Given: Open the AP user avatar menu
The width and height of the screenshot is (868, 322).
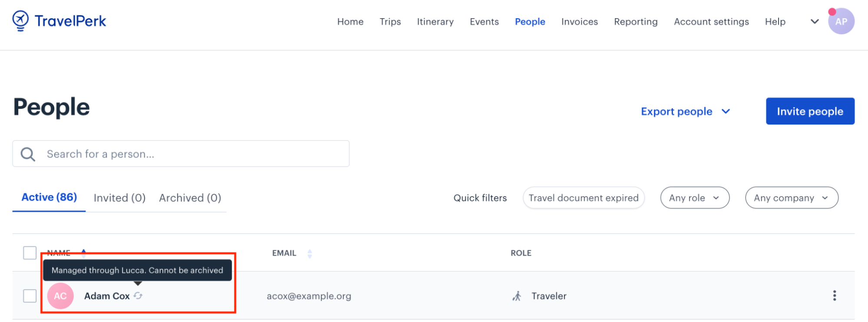Looking at the screenshot, I should coord(841,21).
